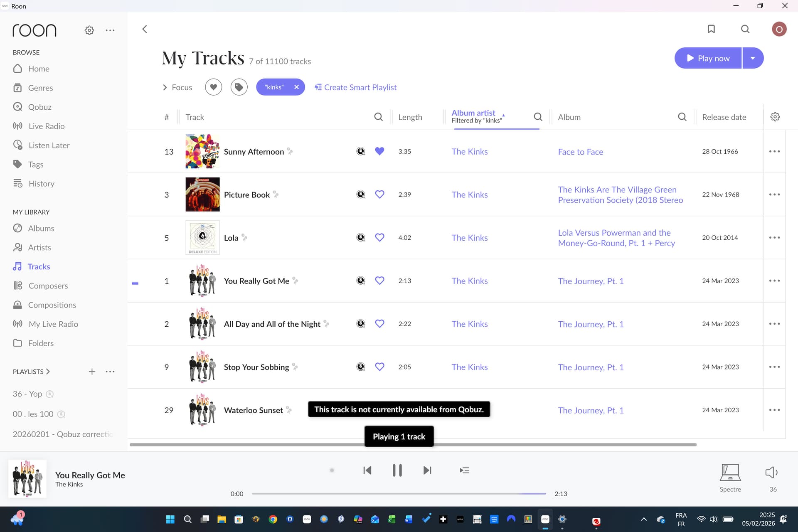Click the volume speaker icon
This screenshot has width=798, height=532.
click(x=771, y=473)
